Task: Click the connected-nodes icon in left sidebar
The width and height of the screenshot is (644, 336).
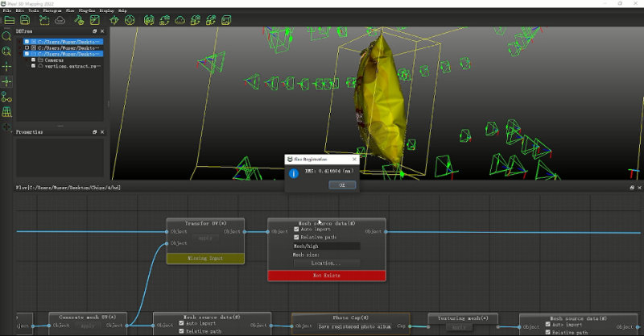Action: point(6,97)
